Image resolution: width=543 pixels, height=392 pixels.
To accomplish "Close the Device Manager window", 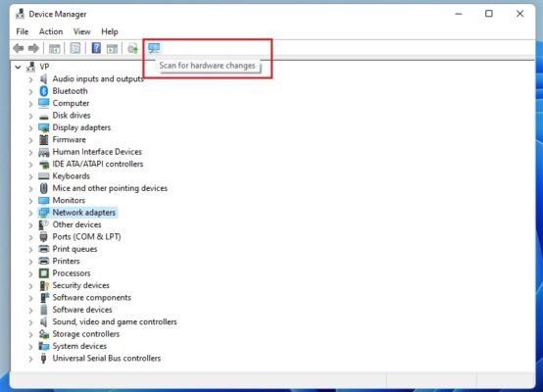I will (x=519, y=14).
